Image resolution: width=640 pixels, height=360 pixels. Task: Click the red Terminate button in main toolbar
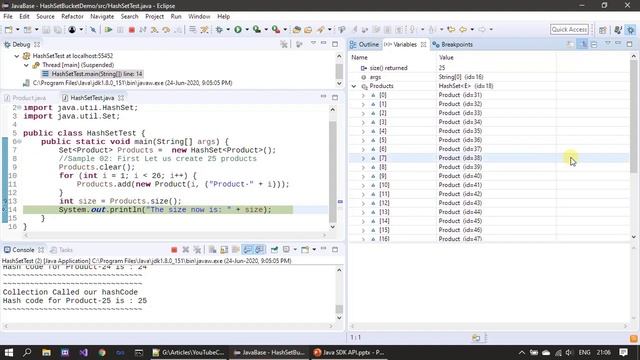131,29
